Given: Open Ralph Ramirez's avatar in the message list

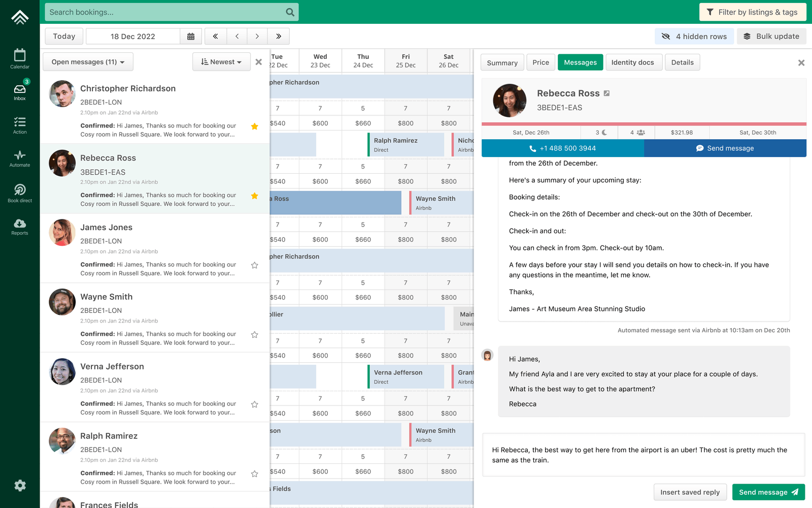Looking at the screenshot, I should point(62,441).
